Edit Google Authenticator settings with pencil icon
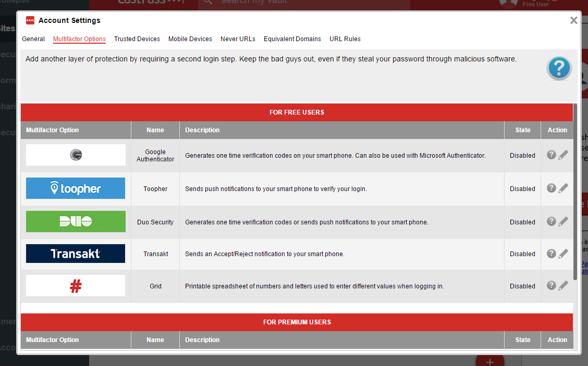 563,155
